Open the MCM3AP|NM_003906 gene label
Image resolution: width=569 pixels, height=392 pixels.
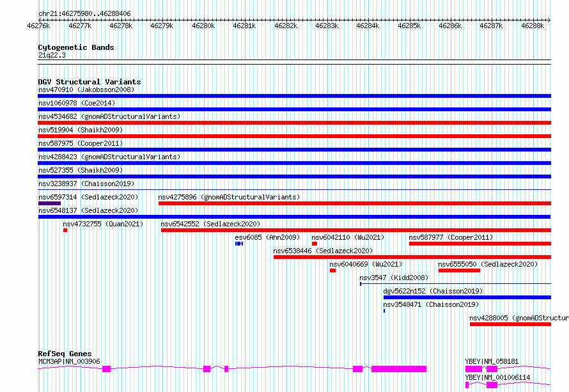pos(69,361)
